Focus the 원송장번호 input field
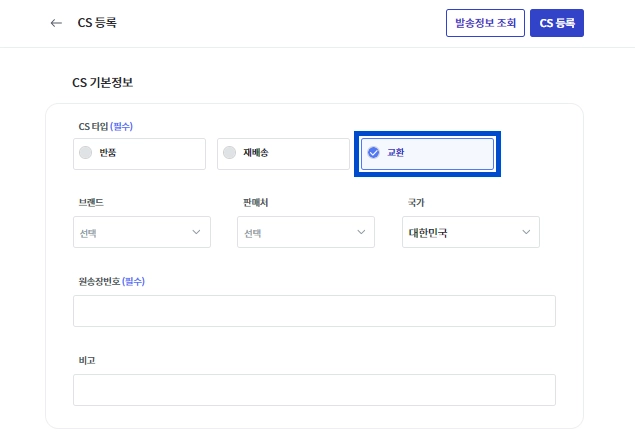 [313, 311]
